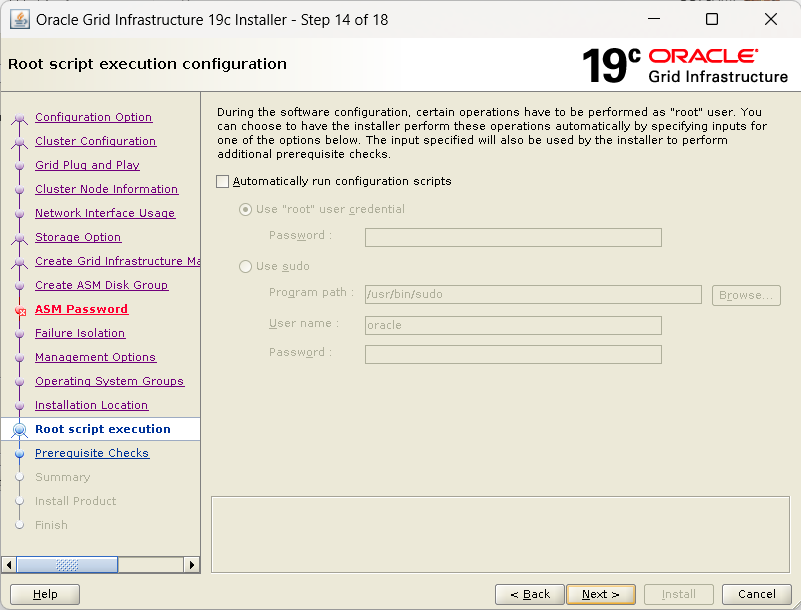
Task: Click the Next > button
Action: point(601,594)
